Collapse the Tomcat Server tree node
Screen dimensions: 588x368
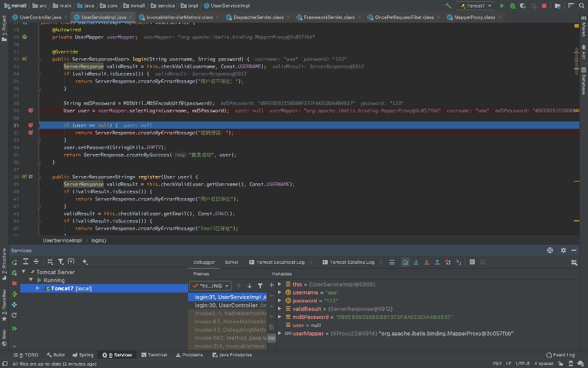[x=23, y=272]
